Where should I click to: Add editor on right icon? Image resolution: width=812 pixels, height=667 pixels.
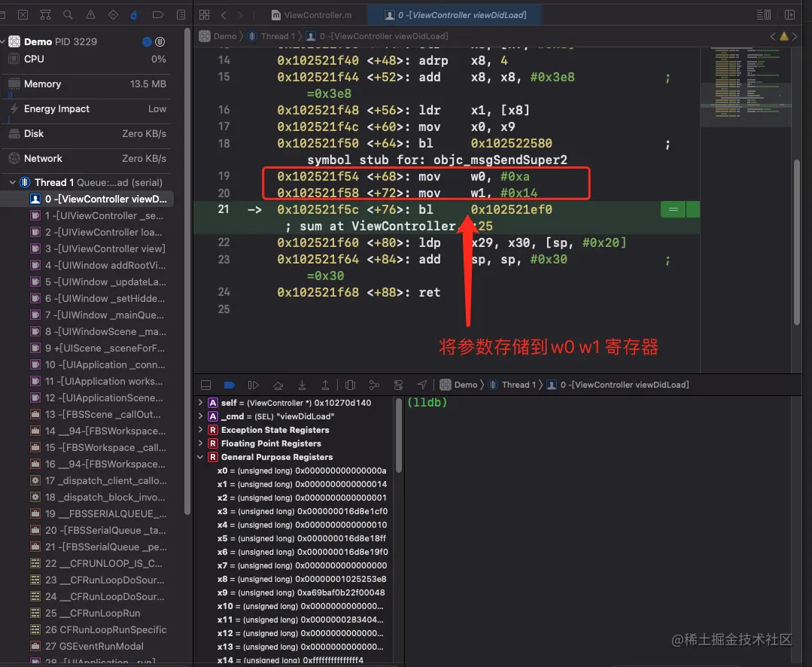[x=789, y=14]
